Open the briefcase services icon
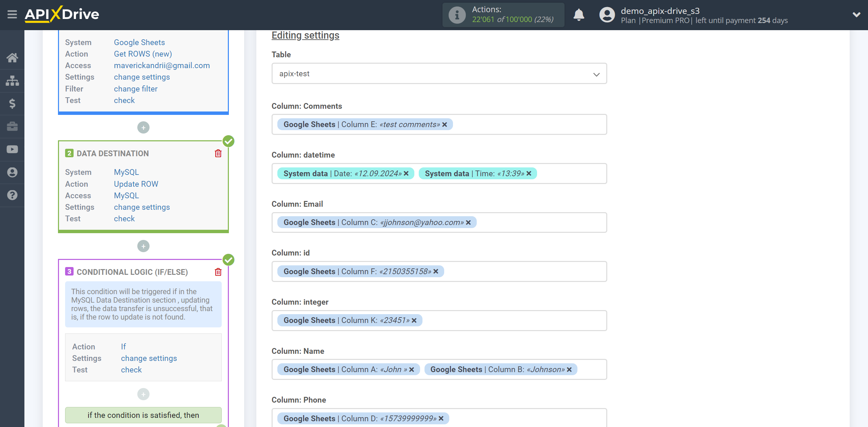This screenshot has height=427, width=868. point(12,126)
